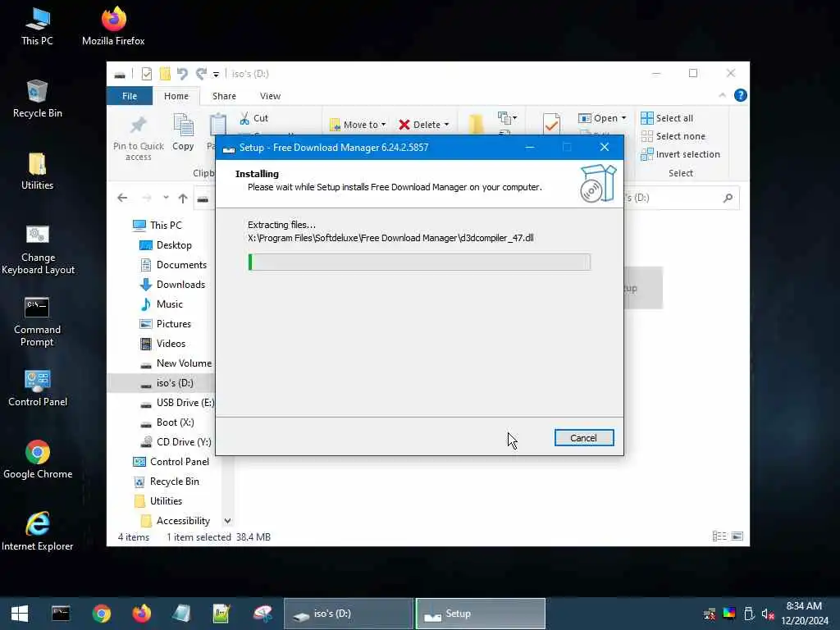
Task: Cancel the Free Download Manager installation
Action: pos(584,438)
